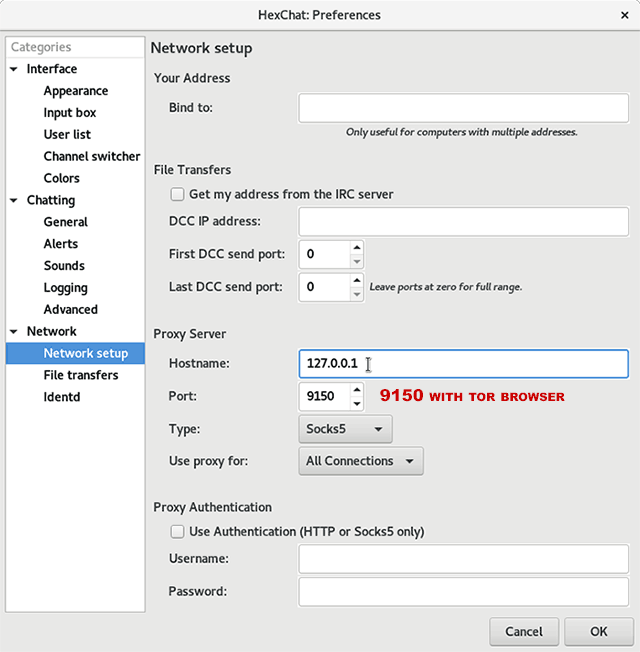Click the proxy Port value field
Viewport: 640px width, 652px height.
point(324,397)
